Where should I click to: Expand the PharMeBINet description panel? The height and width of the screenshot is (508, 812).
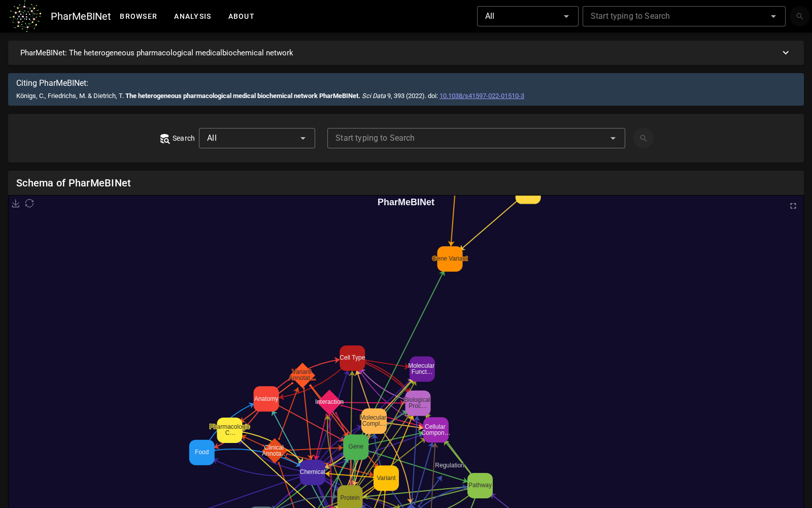[786, 53]
